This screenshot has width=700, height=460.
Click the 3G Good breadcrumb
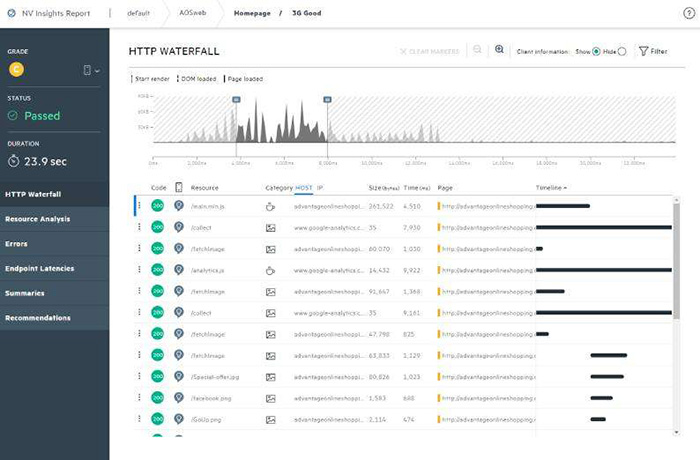tap(307, 13)
